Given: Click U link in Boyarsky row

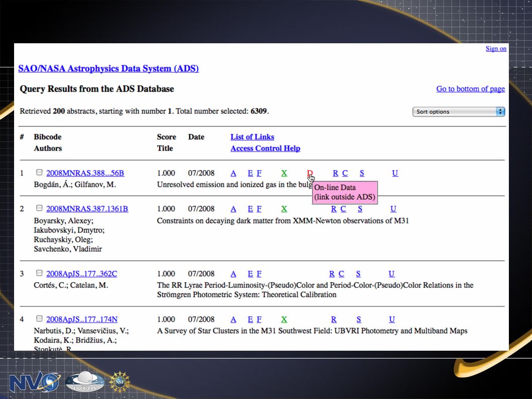Looking at the screenshot, I should point(393,209).
